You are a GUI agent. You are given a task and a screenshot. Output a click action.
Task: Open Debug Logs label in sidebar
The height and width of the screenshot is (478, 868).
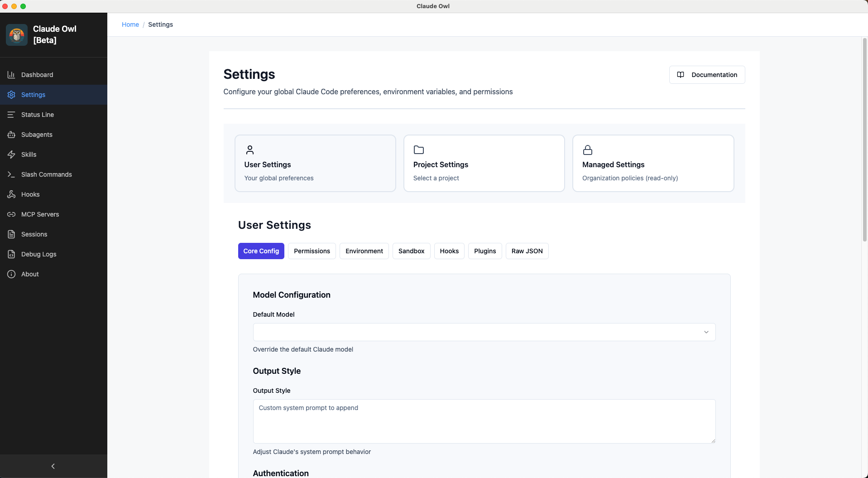39,254
